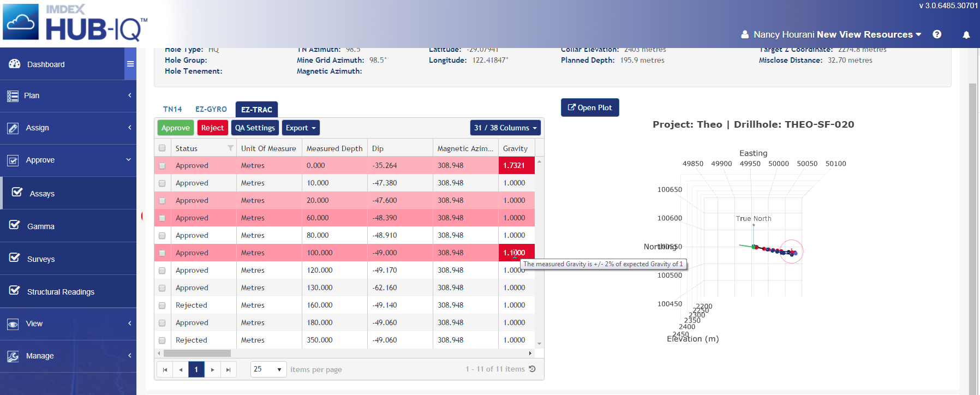Switch to the EZ-GYRO tab

pos(211,109)
